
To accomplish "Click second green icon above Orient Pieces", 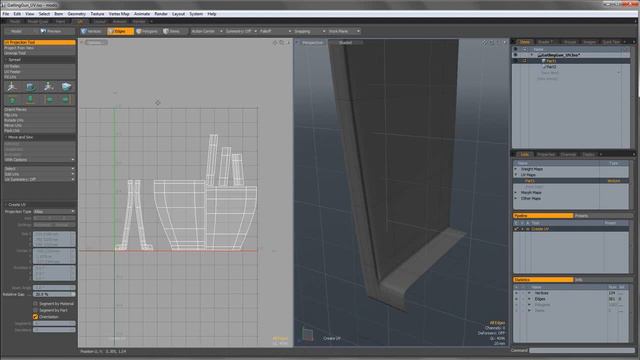I will click(31, 100).
